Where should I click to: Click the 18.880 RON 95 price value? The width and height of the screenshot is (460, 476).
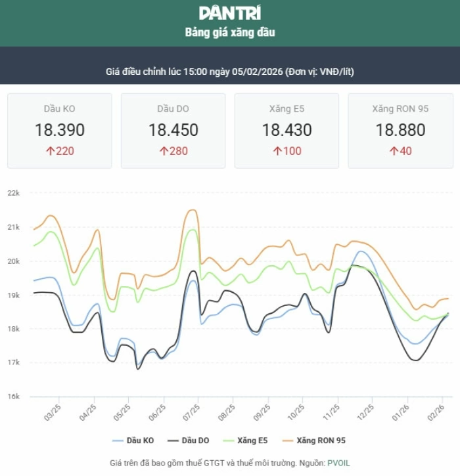coord(400,130)
